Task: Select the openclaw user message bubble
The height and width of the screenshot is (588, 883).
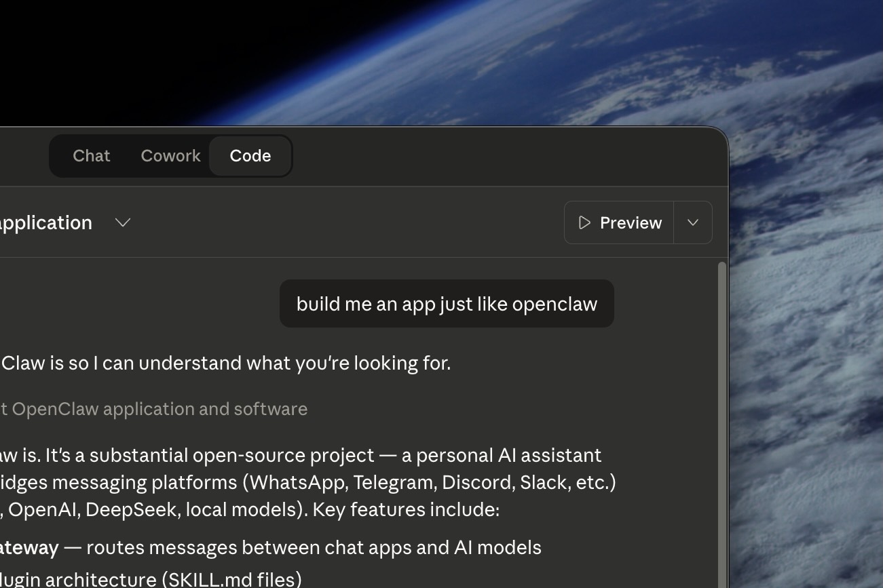Action: [446, 303]
